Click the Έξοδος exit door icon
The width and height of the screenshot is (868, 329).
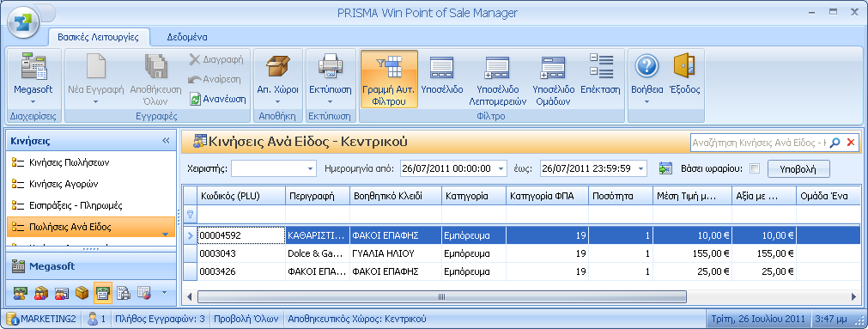(x=684, y=66)
